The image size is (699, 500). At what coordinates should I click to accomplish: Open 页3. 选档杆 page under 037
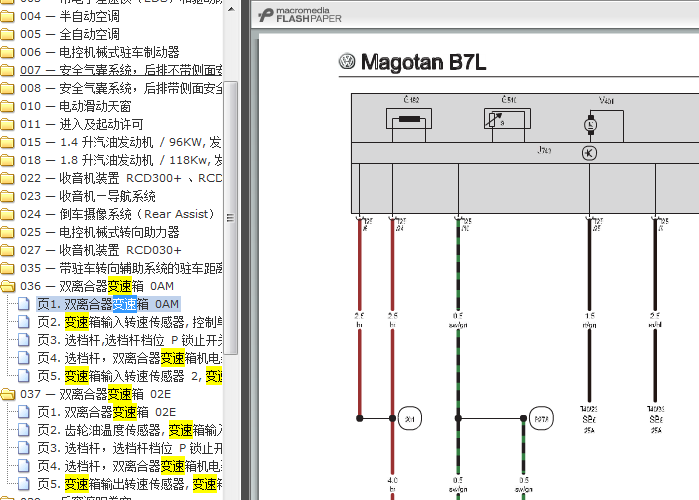click(x=130, y=448)
